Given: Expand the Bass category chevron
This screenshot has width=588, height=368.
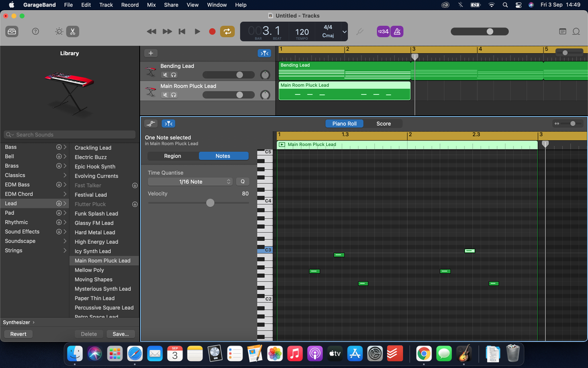Looking at the screenshot, I should (x=65, y=147).
